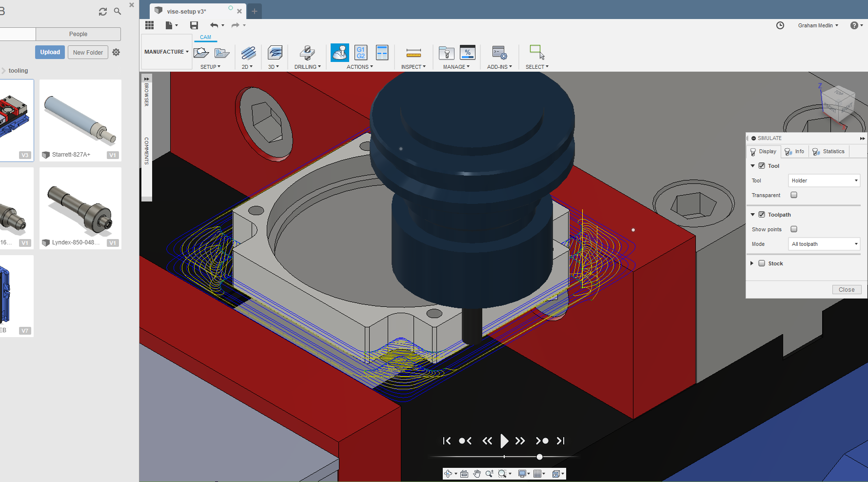This screenshot has height=482, width=868.
Task: Click the Scripts and Add-Ins icon
Action: coord(499,53)
